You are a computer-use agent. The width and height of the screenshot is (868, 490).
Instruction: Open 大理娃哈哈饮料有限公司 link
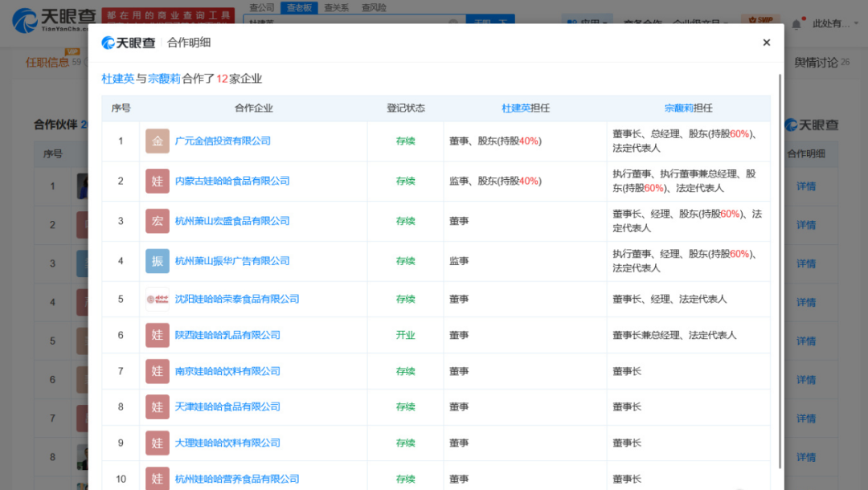point(227,443)
